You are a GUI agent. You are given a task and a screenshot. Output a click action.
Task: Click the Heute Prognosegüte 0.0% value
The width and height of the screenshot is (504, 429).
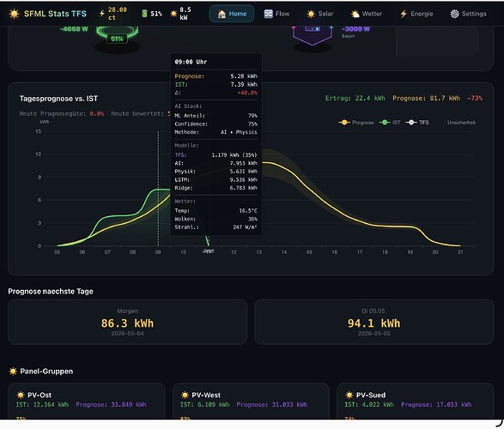click(x=97, y=113)
